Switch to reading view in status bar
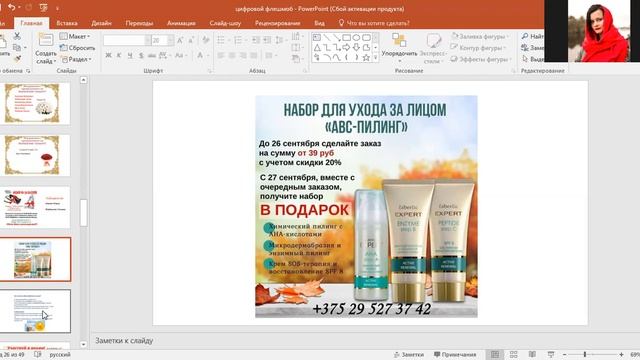 tap(532, 354)
